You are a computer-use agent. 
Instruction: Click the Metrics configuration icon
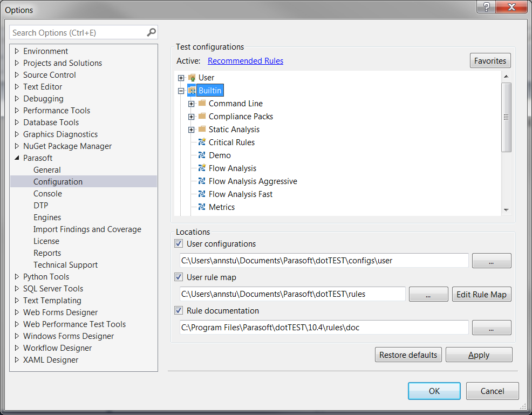[x=202, y=207]
